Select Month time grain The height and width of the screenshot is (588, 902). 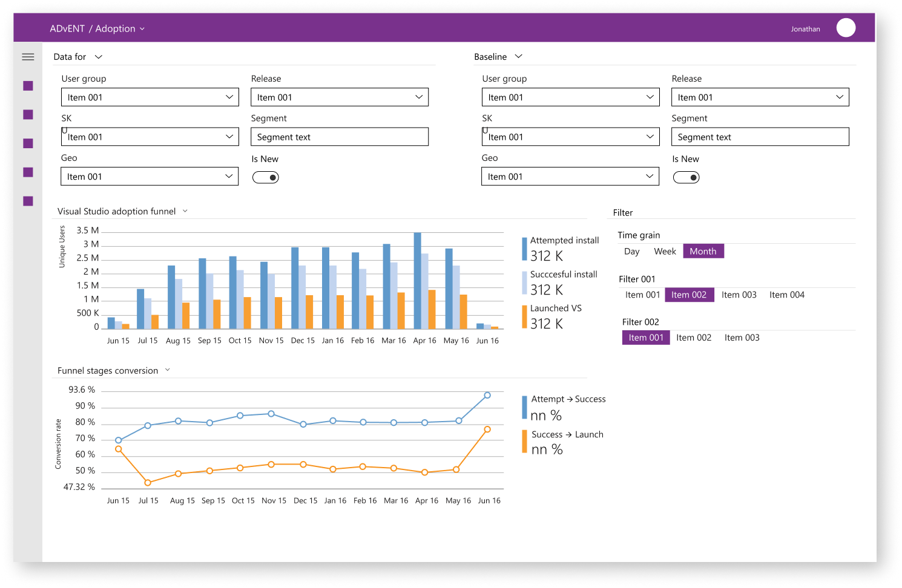click(x=703, y=252)
